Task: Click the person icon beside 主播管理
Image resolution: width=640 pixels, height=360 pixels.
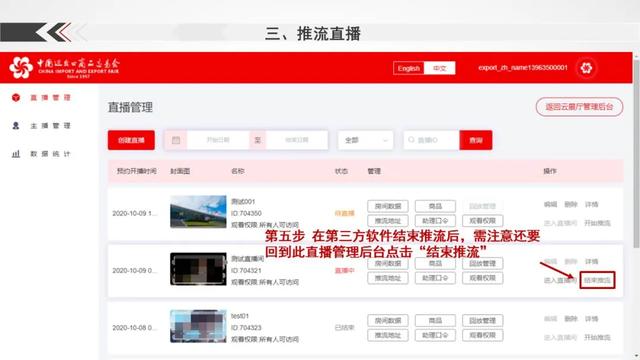Action: [16, 126]
